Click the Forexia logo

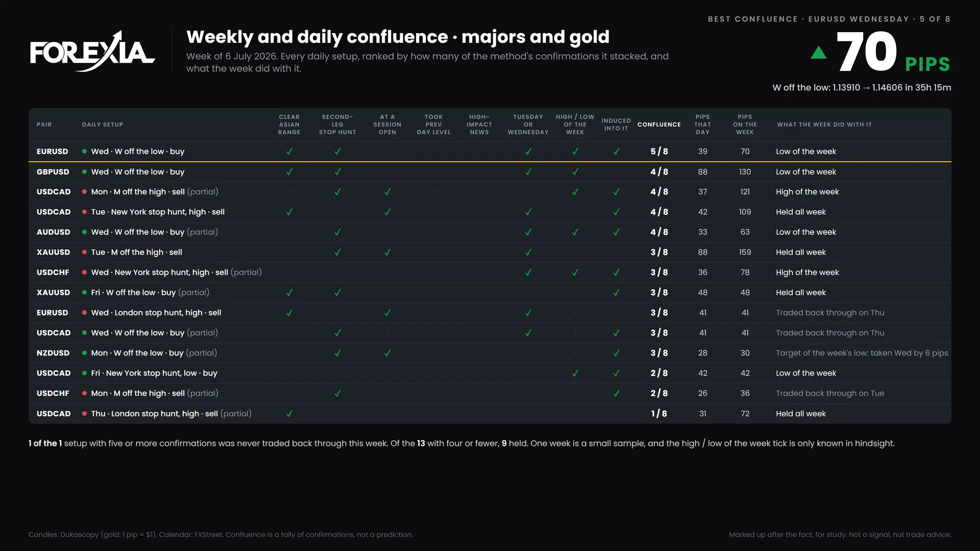(x=92, y=51)
